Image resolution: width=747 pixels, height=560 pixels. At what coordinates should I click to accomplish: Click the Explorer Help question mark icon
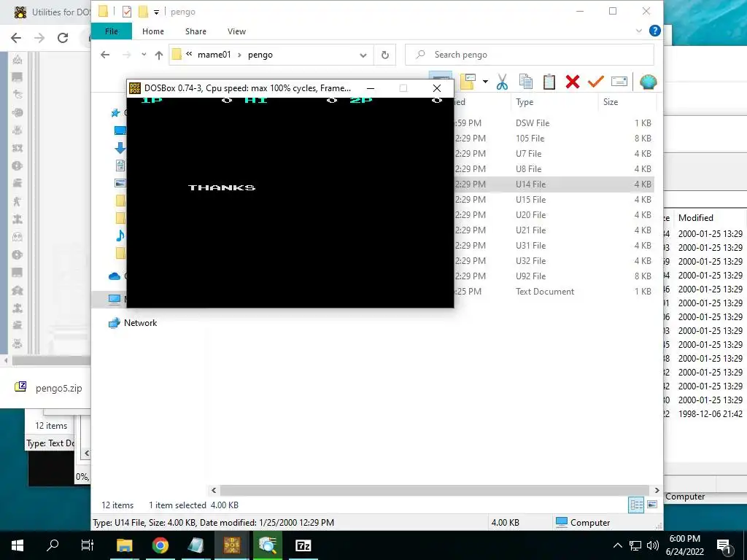coord(655,31)
